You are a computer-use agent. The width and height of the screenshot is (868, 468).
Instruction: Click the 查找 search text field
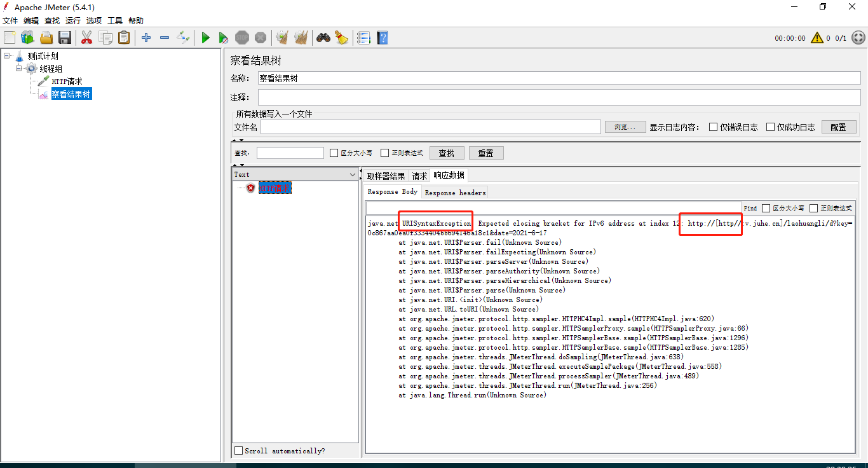coord(290,153)
